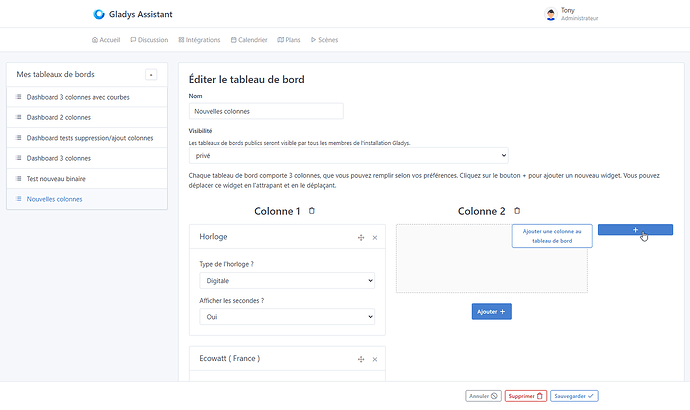Click the Gladys Assistant logo
This screenshot has width=690, height=410.
(98, 14)
